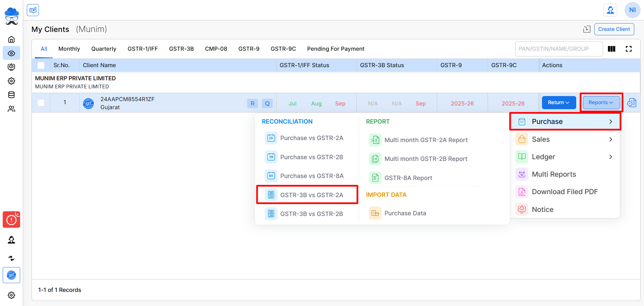644x306 pixels.
Task: Open the Reports dropdown
Action: tap(601, 102)
